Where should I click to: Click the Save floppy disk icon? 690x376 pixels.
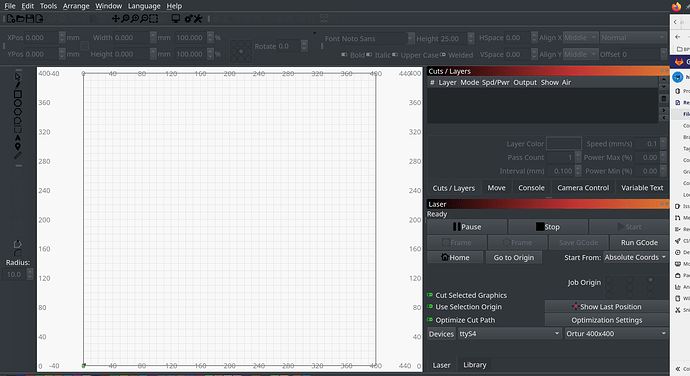(x=30, y=18)
